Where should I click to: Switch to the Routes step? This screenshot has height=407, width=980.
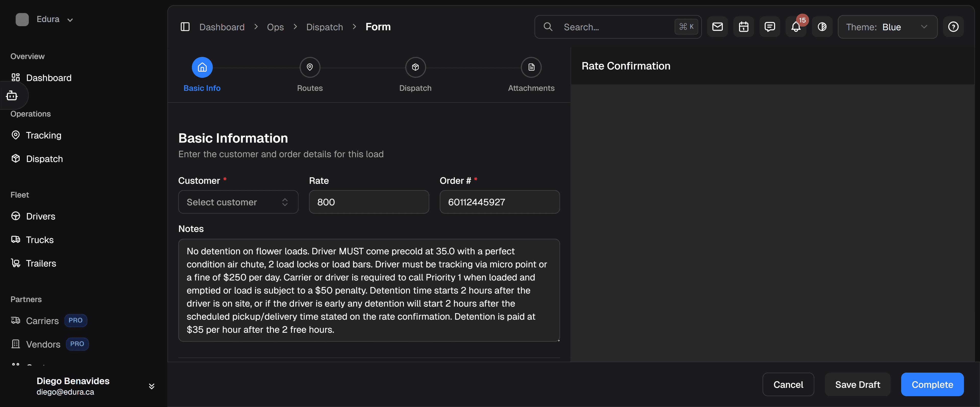[x=310, y=74]
